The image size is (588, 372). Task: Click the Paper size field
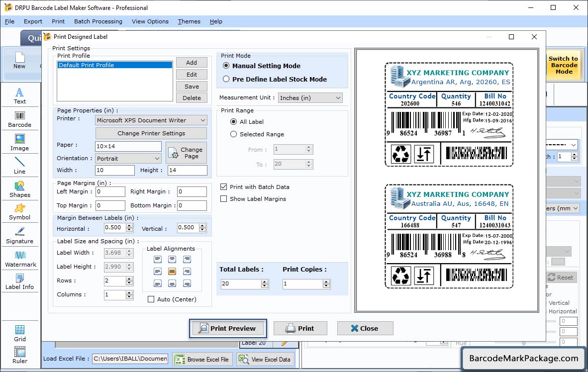tap(129, 146)
